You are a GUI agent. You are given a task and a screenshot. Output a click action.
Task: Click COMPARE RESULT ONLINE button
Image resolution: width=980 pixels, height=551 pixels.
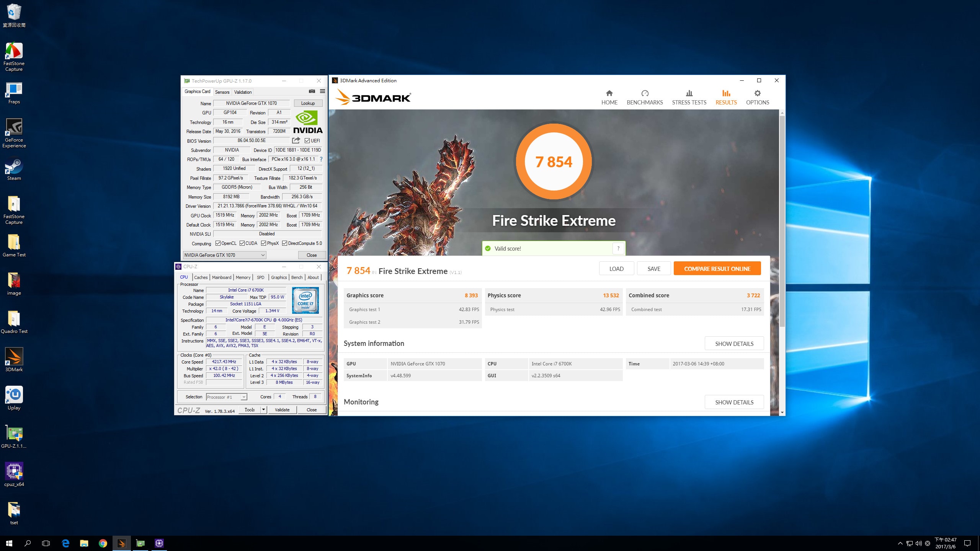coord(717,269)
